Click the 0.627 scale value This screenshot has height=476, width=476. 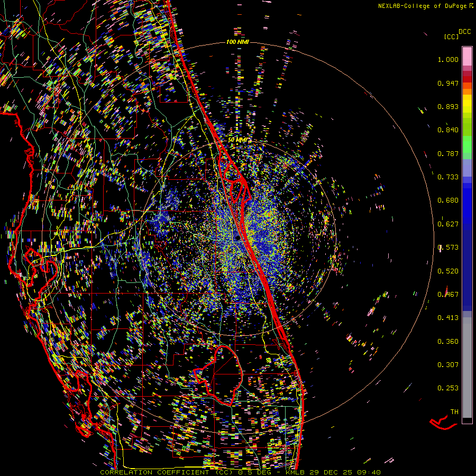[x=448, y=224]
